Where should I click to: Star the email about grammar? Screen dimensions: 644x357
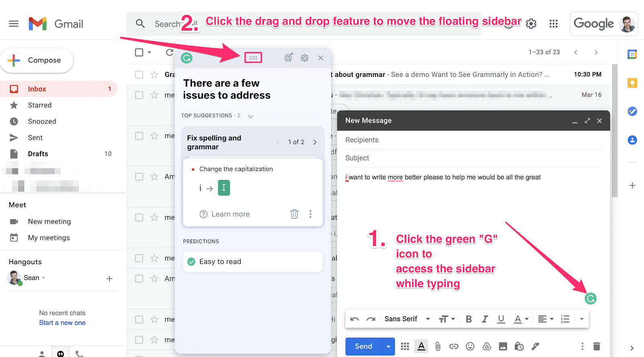coord(154,74)
